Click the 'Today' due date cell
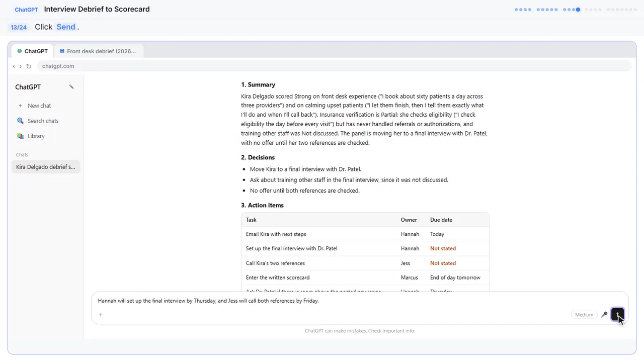Image resolution: width=644 pixels, height=362 pixels. (437, 234)
